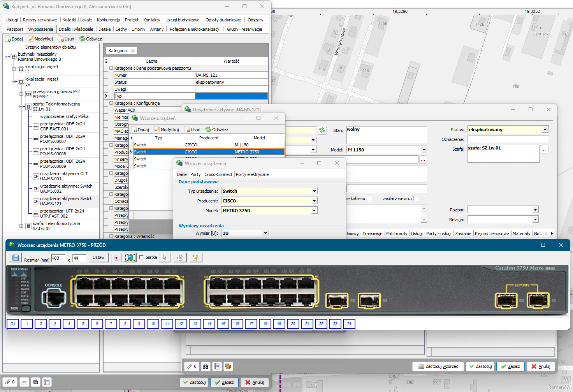The image size is (573, 392).
Task: Open the Producent dropdown showing CISCO
Action: (314, 201)
